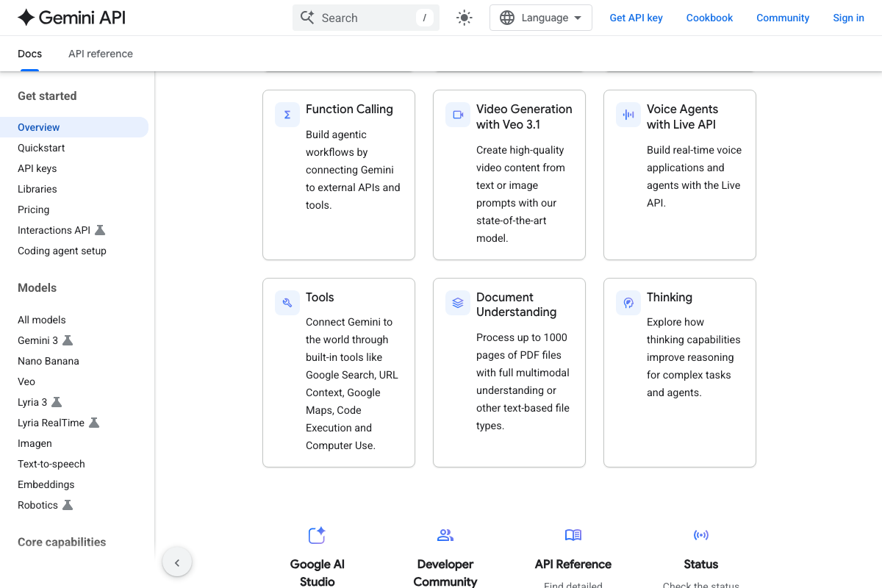This screenshot has width=882, height=588.
Task: Switch to the API reference tab
Action: coord(101,54)
